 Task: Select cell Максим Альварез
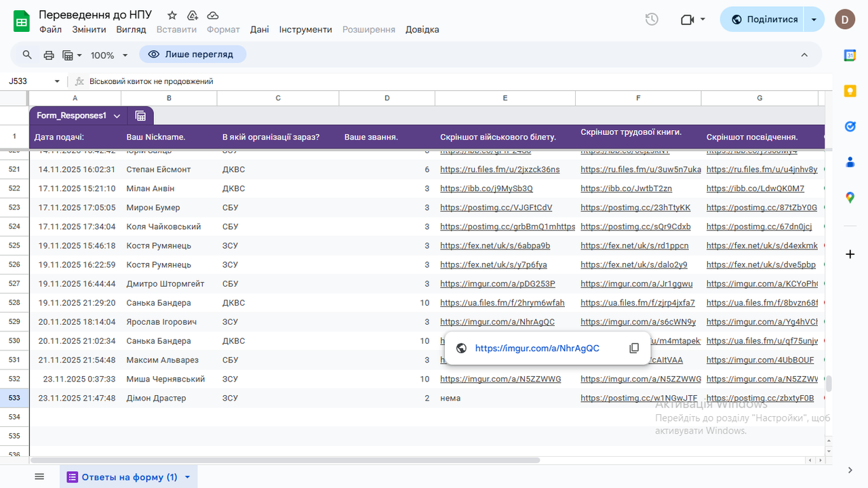(x=169, y=360)
